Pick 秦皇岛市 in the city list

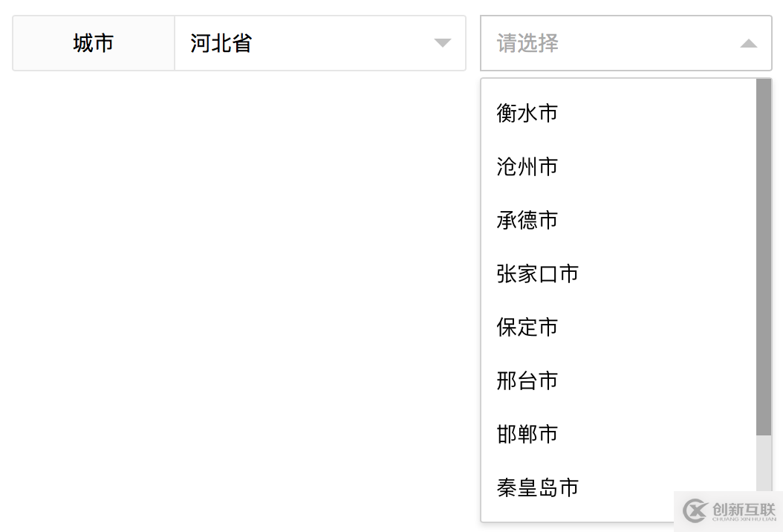tap(537, 487)
